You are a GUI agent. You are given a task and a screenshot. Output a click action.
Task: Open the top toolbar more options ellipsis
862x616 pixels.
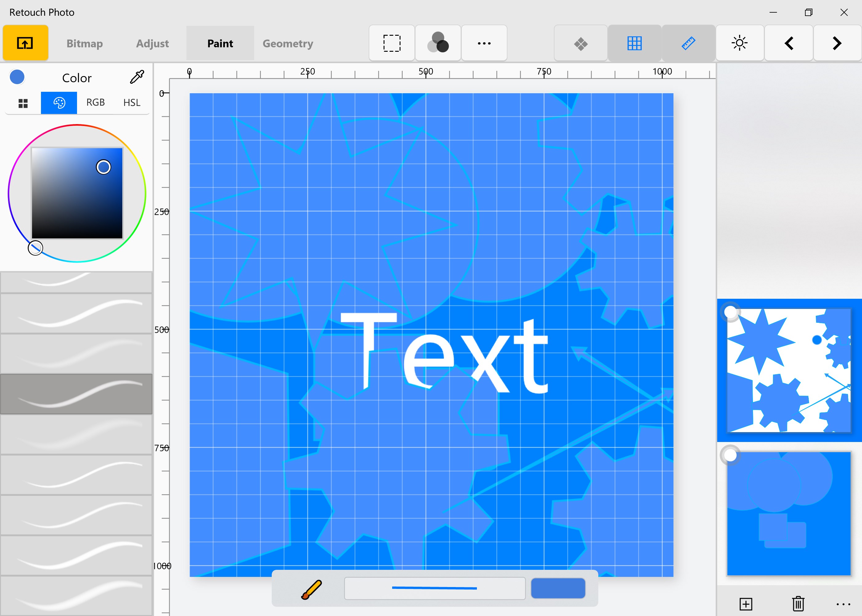(484, 43)
